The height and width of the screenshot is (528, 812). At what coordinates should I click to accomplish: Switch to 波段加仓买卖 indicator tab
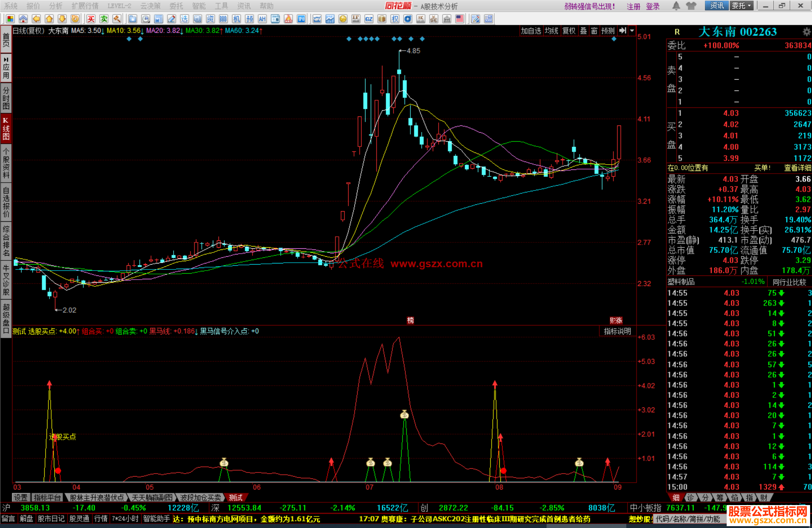(x=200, y=498)
